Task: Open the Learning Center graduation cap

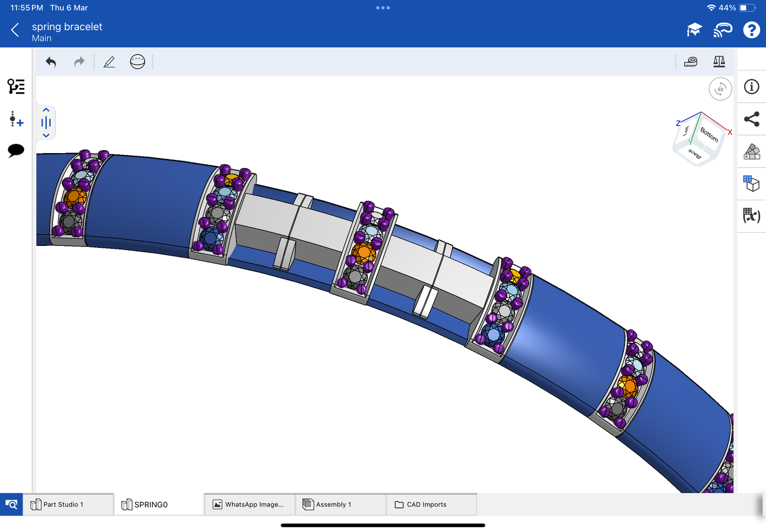Action: [x=694, y=30]
